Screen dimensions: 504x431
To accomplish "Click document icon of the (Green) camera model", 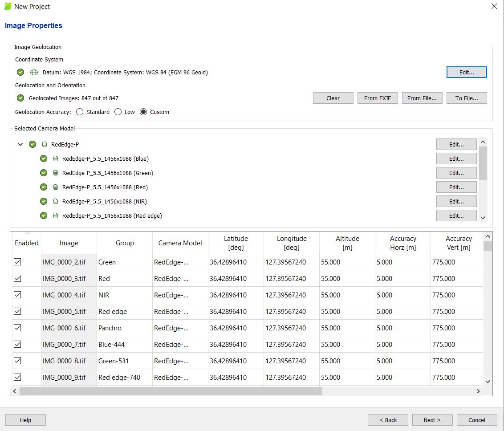I will 56,173.
